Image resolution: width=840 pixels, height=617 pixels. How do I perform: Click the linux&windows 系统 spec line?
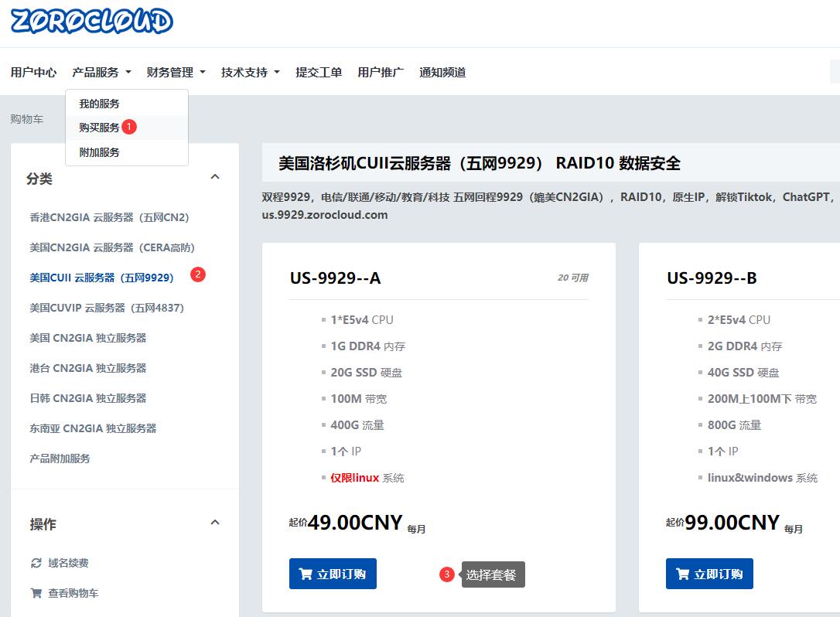pyautogui.click(x=763, y=478)
